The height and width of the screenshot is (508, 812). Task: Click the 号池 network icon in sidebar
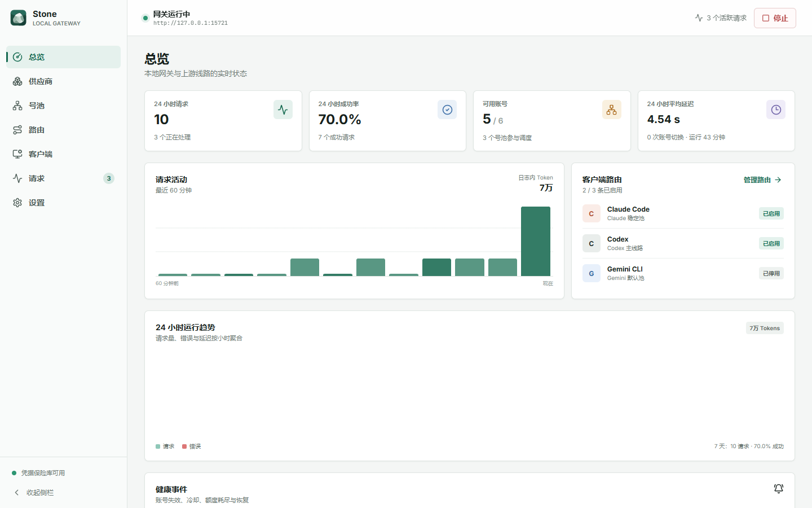[x=17, y=106]
